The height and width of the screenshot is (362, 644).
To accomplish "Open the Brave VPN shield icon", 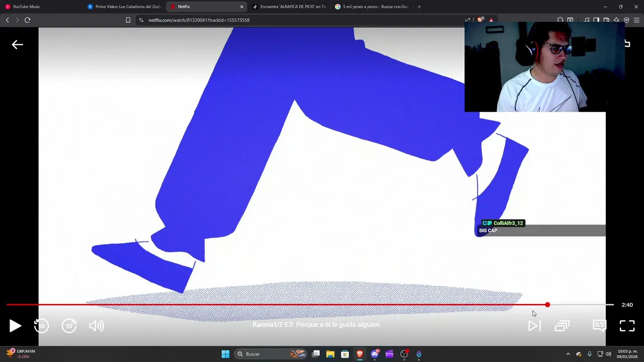I will coord(626,20).
